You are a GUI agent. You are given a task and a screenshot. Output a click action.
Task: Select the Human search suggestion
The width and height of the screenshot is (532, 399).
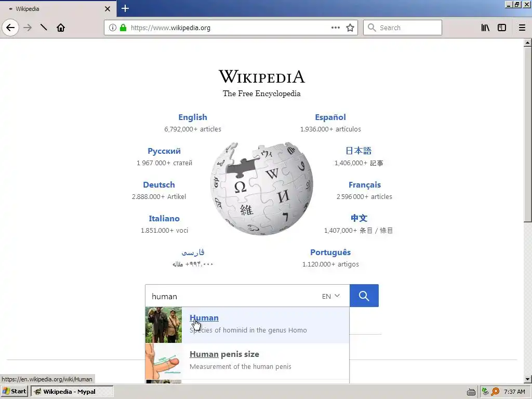pos(247,325)
